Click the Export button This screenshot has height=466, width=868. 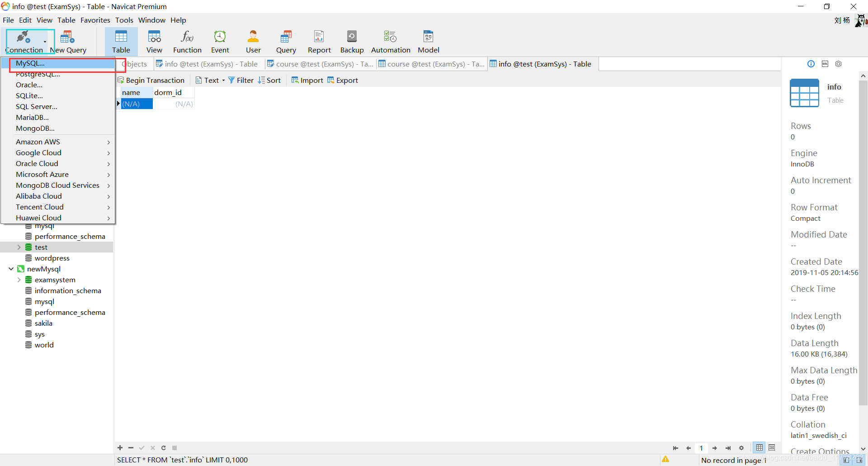pyautogui.click(x=343, y=80)
